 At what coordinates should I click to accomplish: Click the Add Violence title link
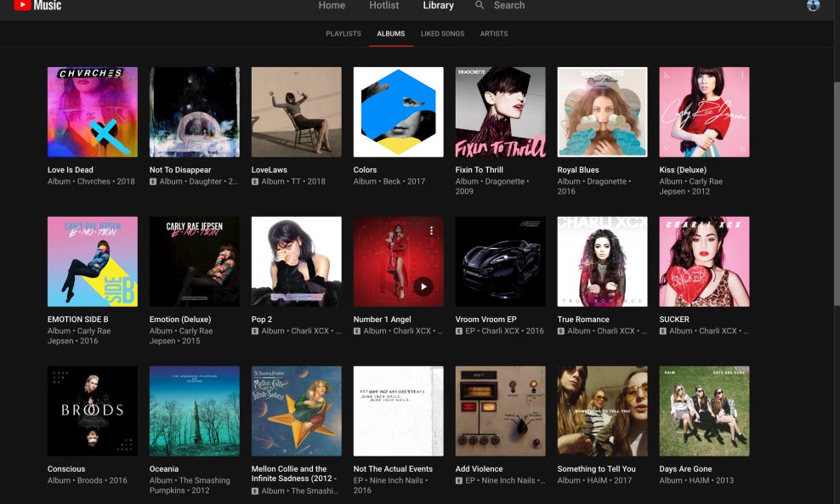click(479, 468)
